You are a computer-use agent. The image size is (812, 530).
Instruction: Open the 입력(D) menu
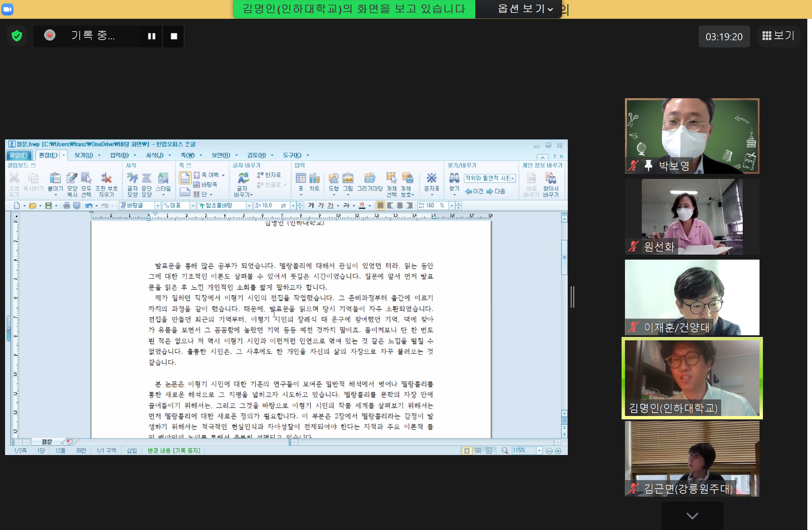[x=119, y=155]
